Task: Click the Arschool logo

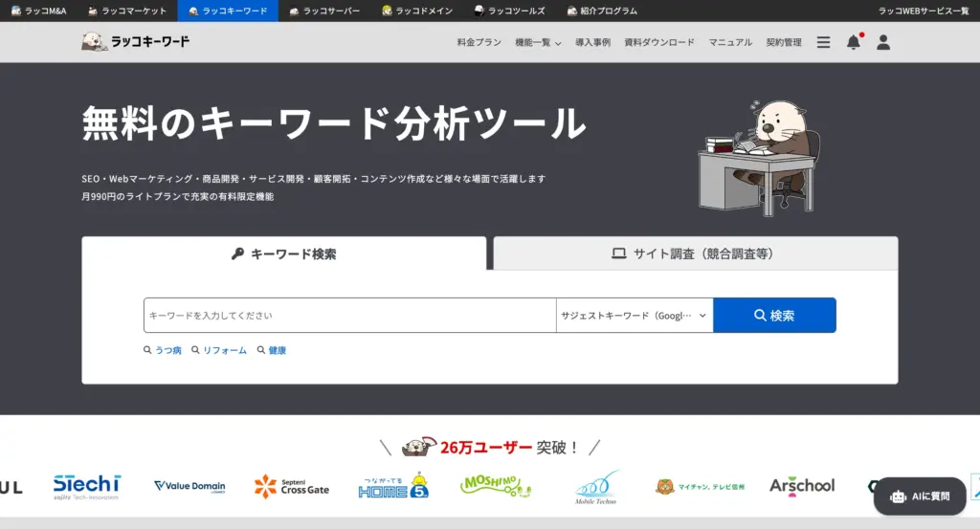Action: pyautogui.click(x=802, y=486)
